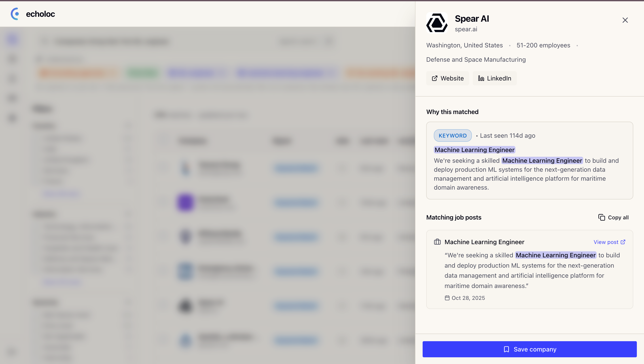Close the Spear AI detail panel
The width and height of the screenshot is (644, 364).
click(625, 20)
